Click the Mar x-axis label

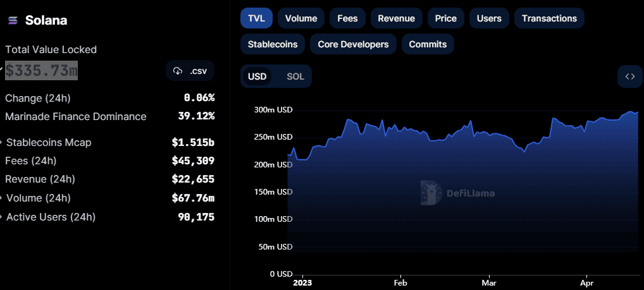(489, 283)
